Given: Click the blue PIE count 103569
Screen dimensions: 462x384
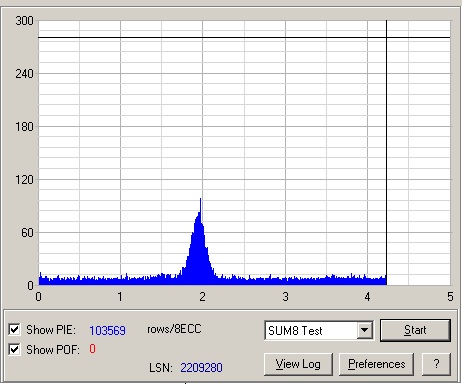Looking at the screenshot, I should pyautogui.click(x=107, y=330).
